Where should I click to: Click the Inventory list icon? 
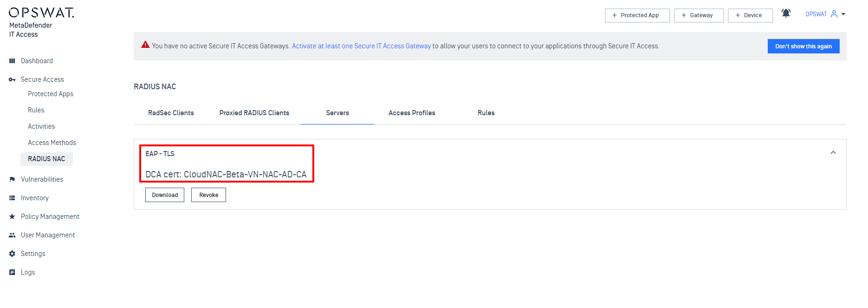coord(12,198)
